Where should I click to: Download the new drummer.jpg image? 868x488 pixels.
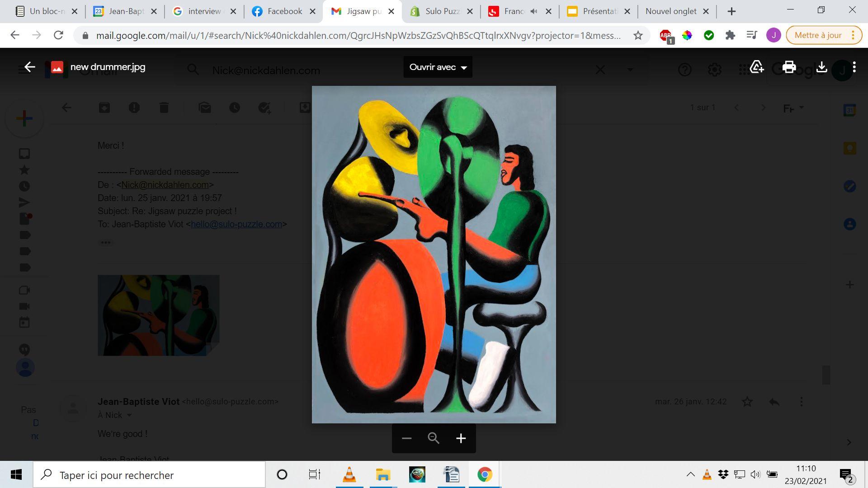[821, 67]
